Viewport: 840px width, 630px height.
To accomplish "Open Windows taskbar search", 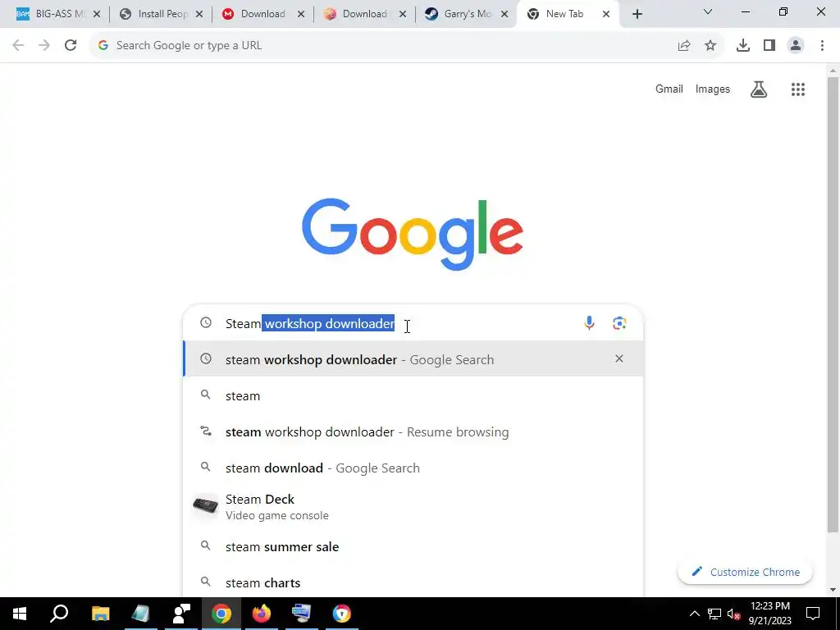I will pyautogui.click(x=59, y=614).
